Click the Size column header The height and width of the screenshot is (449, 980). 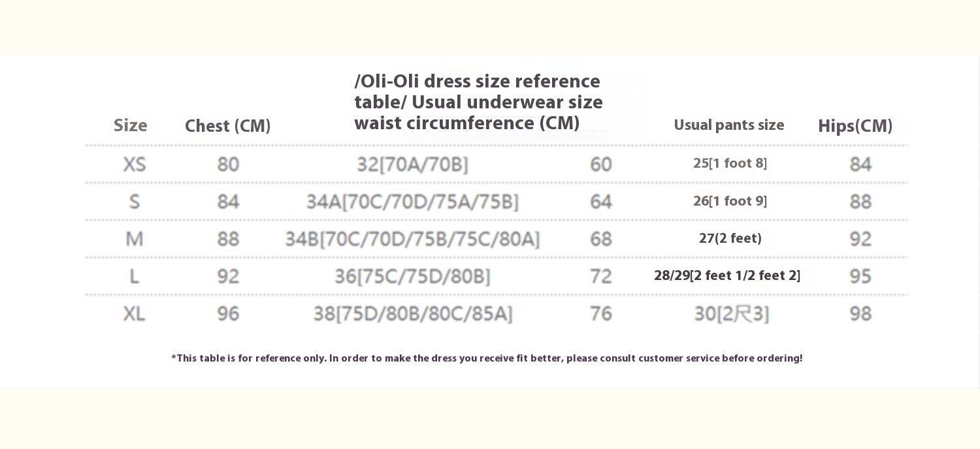131,125
